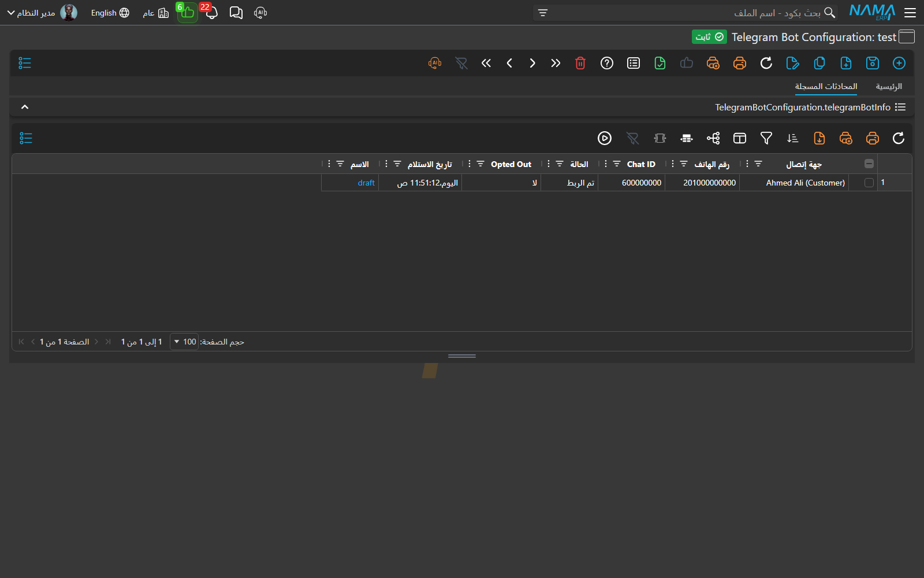
Task: Open the system manager user dropdown
Action: [x=42, y=13]
